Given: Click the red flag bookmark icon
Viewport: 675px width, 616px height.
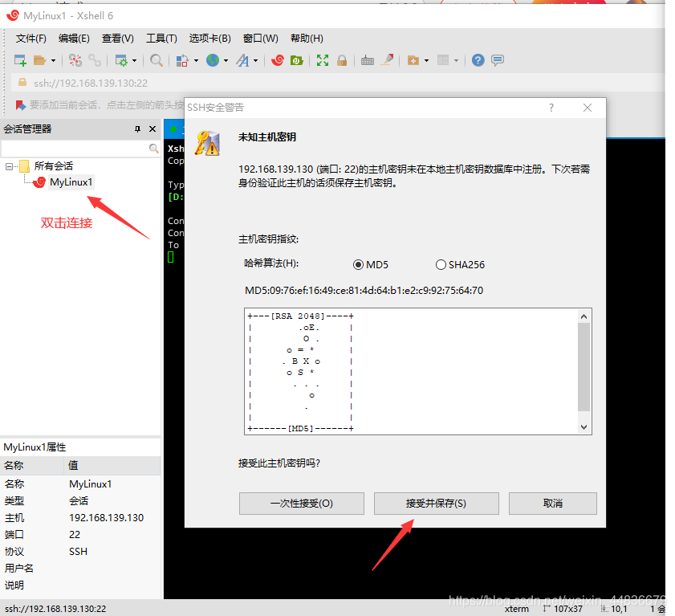Looking at the screenshot, I should point(20,105).
